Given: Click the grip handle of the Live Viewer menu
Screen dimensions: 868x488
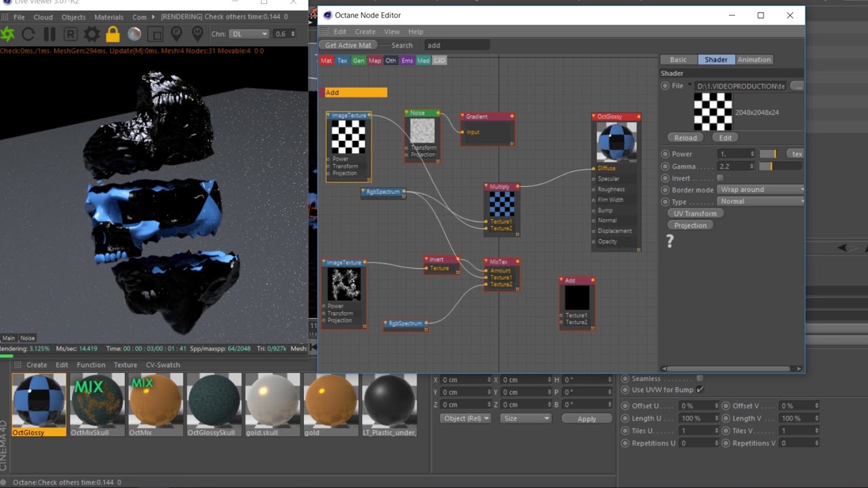Looking at the screenshot, I should [5, 17].
